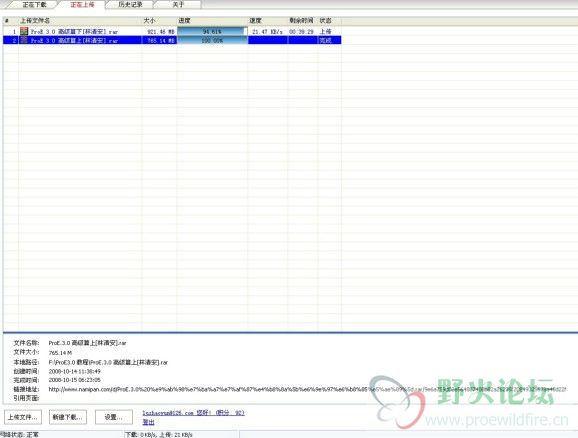The width and height of the screenshot is (578, 438).
Task: Select the first upload row 高级篇下 rar
Action: coord(172,31)
